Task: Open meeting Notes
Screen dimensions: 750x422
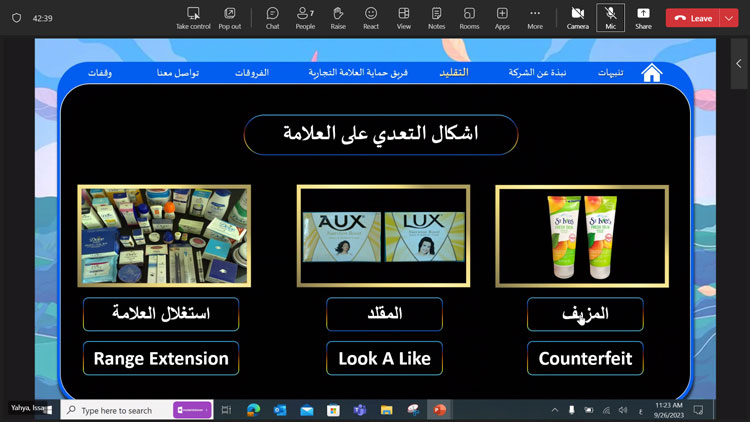Action: click(436, 17)
